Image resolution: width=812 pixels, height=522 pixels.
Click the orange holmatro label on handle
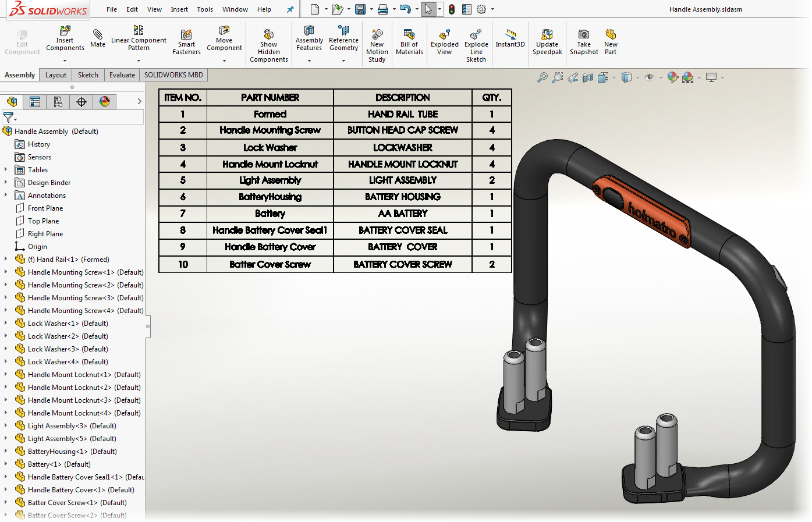[641, 213]
